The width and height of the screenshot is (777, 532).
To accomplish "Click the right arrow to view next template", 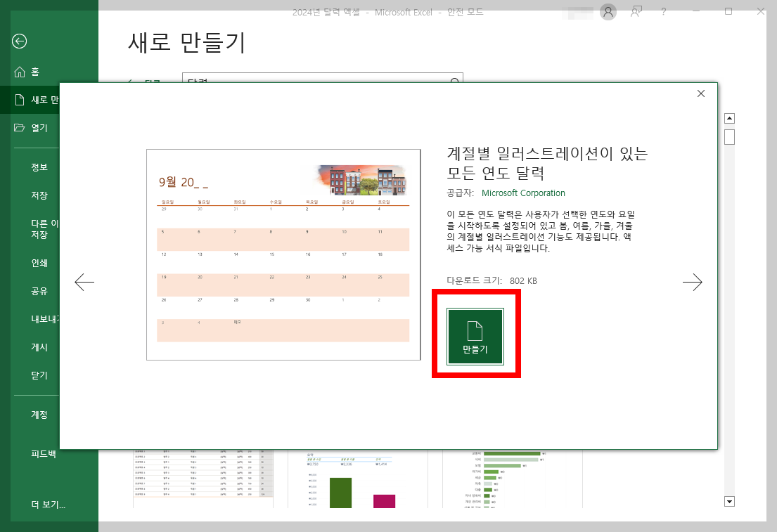I will coord(693,282).
